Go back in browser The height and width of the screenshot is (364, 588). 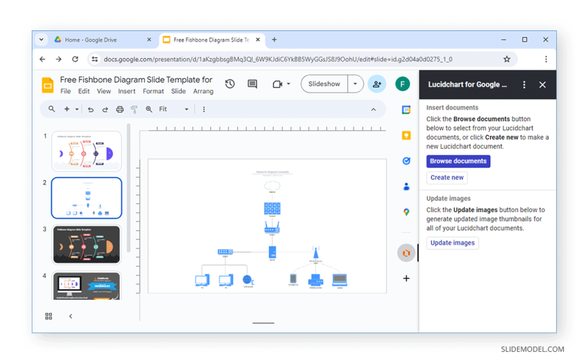tap(43, 59)
